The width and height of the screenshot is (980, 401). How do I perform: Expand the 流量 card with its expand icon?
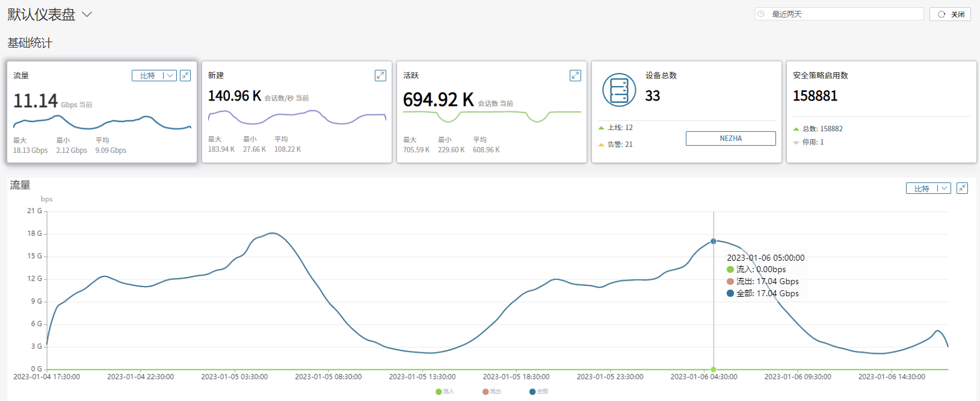coord(185,75)
